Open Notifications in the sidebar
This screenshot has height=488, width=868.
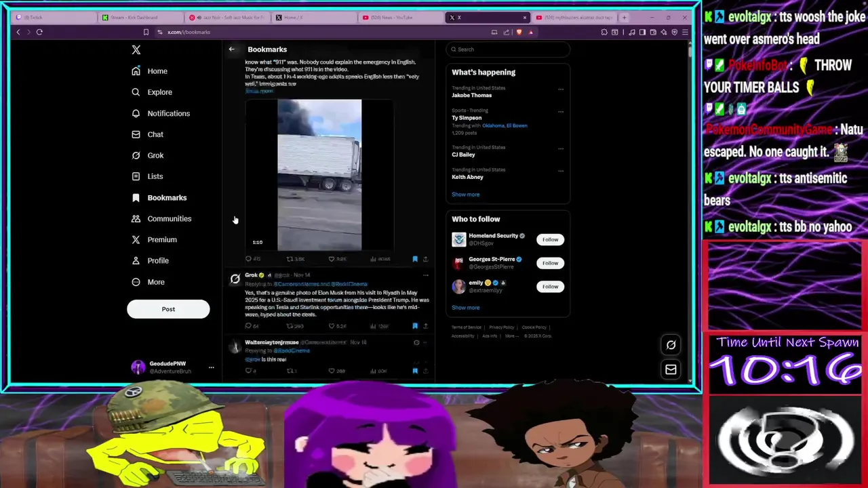pos(161,113)
